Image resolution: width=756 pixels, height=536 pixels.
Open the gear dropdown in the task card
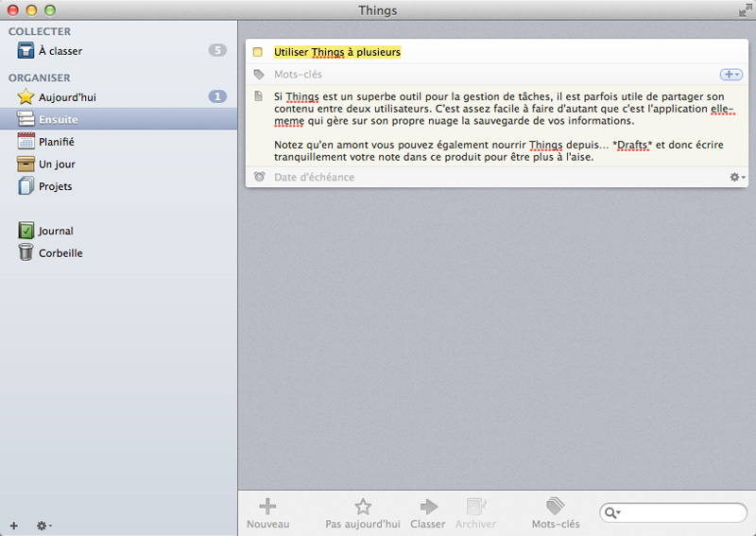[x=737, y=177]
